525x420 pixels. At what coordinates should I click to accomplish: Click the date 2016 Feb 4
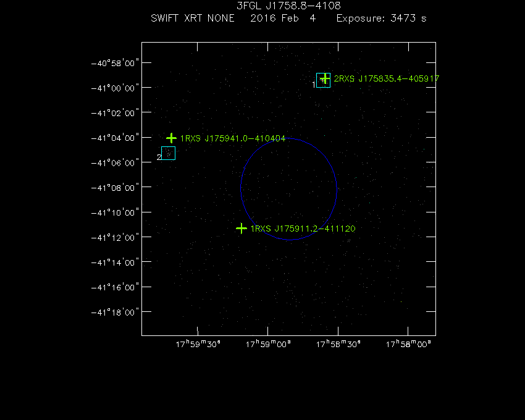pos(283,18)
